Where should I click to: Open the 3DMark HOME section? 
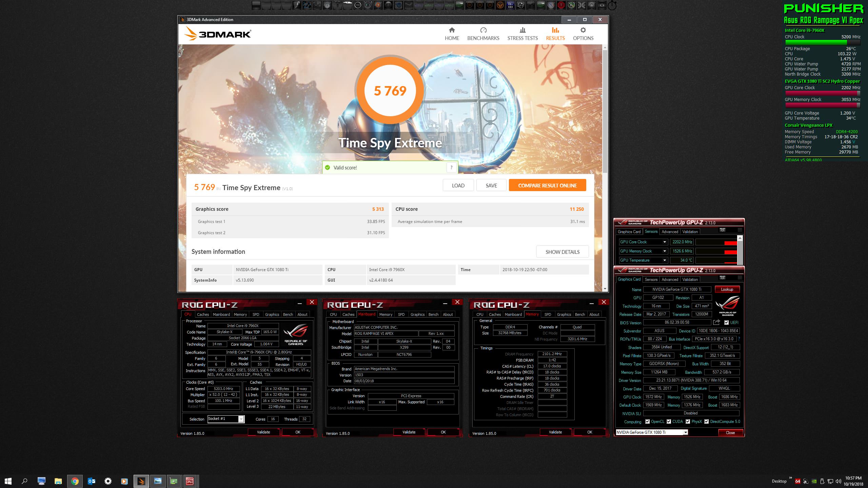pos(452,34)
